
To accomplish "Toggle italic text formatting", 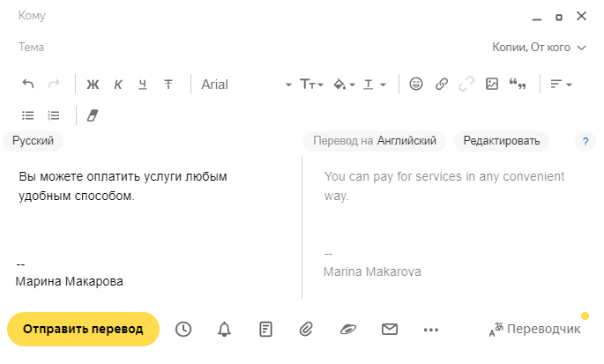I will pyautogui.click(x=118, y=85).
